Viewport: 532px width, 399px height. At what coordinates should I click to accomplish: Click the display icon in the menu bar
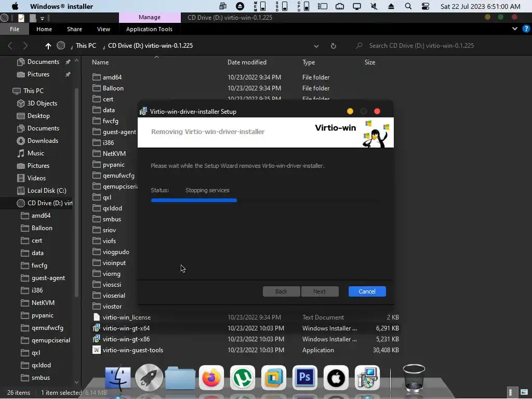356,6
